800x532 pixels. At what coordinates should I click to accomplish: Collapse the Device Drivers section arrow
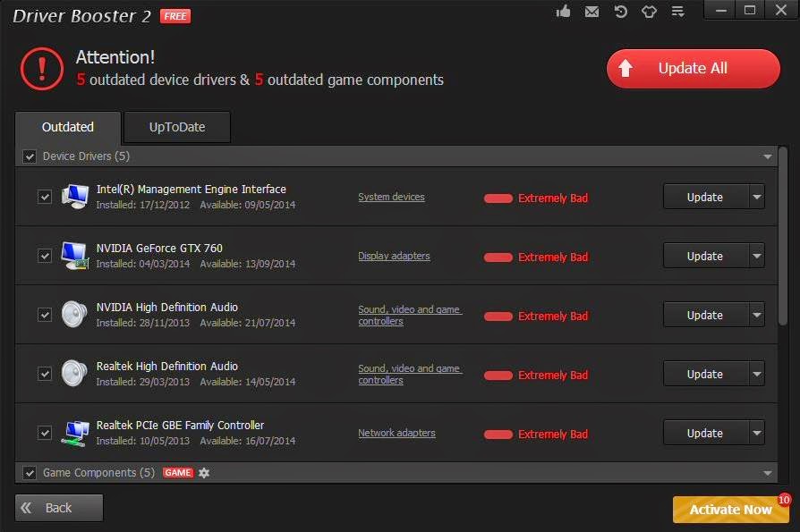pos(767,157)
